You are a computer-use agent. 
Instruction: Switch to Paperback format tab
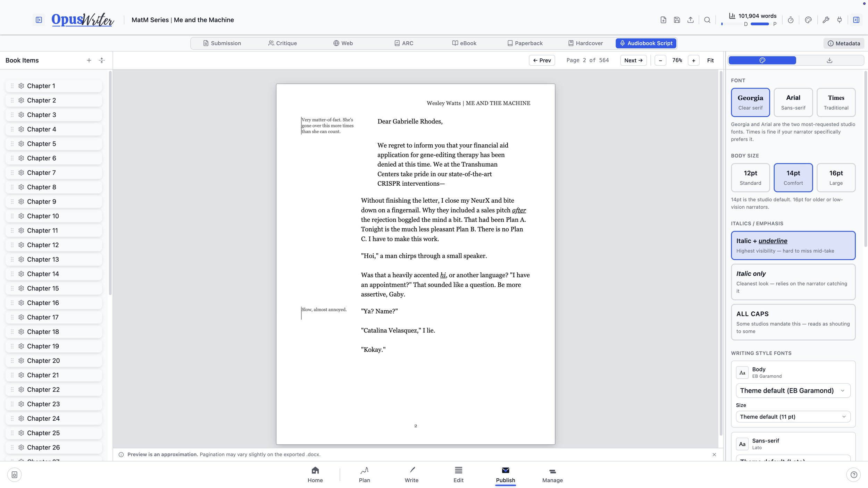click(x=525, y=43)
